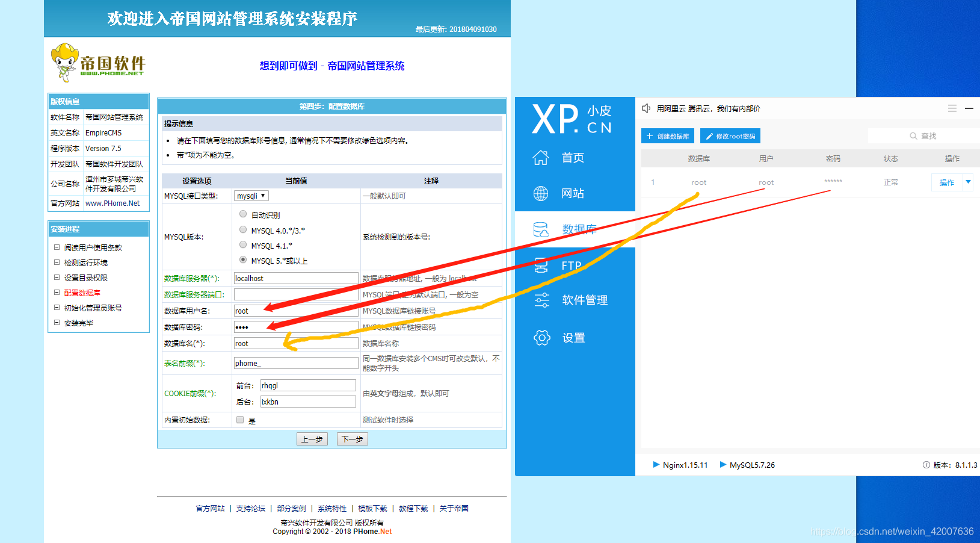Click the COOKIE前缀 后台 input field
This screenshot has width=980, height=543.
click(308, 402)
